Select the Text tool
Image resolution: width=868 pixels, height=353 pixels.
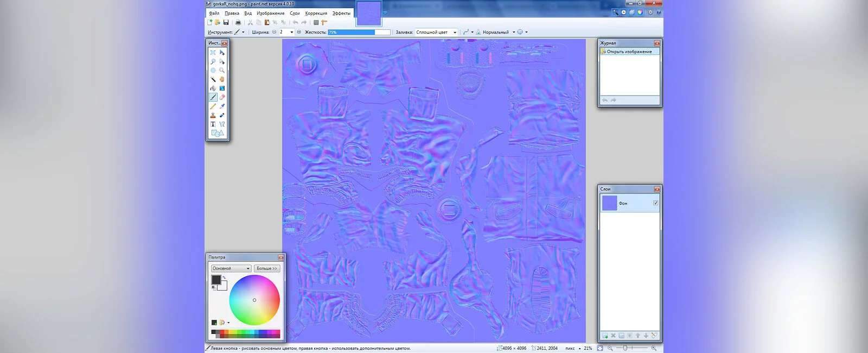[x=213, y=124]
